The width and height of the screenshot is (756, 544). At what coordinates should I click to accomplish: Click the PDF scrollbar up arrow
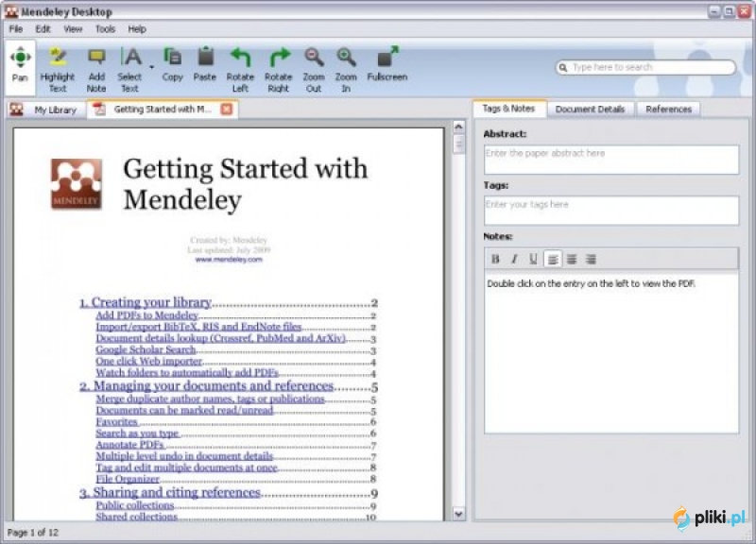pyautogui.click(x=458, y=127)
